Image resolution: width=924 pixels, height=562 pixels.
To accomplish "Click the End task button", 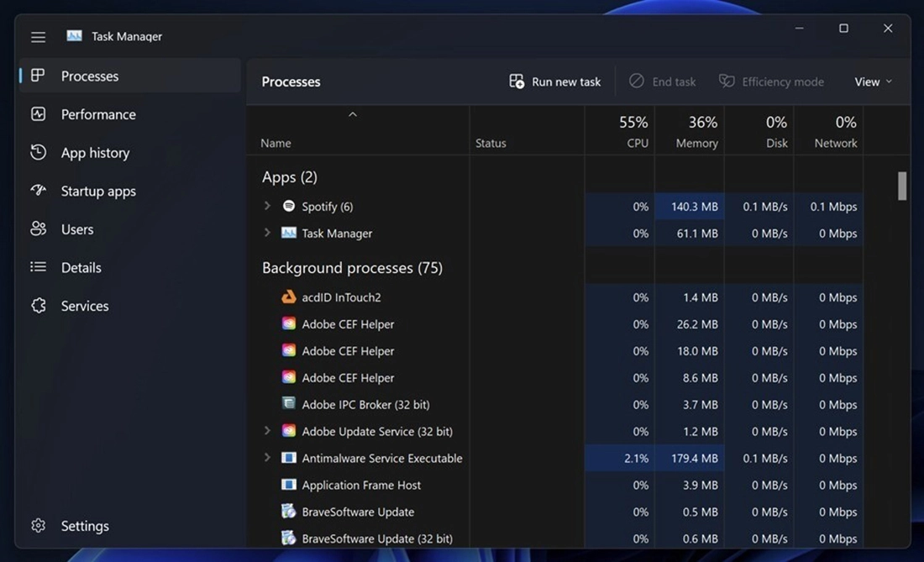I will (663, 81).
